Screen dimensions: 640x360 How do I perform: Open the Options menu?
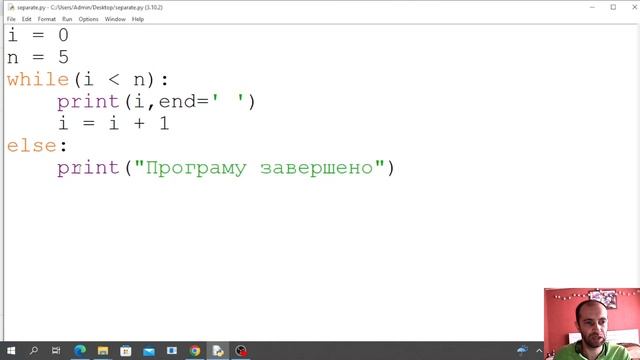[88, 19]
